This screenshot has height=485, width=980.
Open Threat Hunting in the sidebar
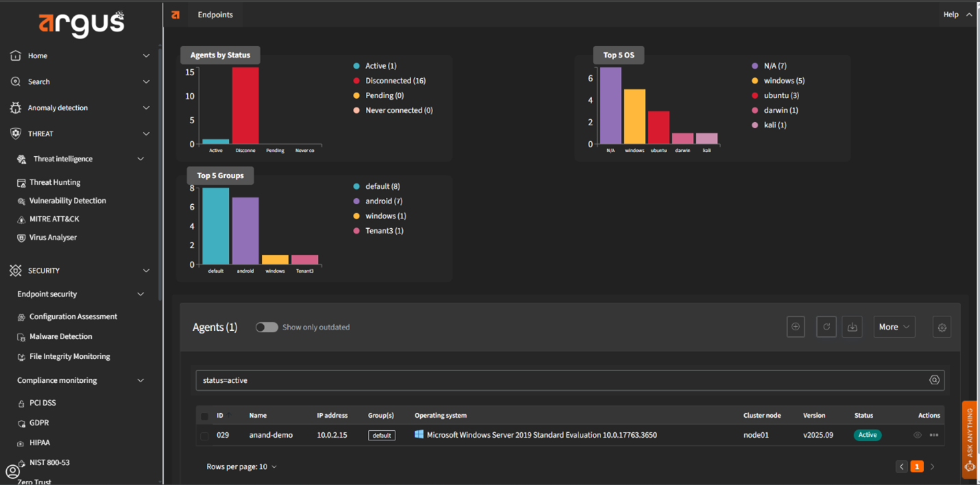tap(55, 182)
